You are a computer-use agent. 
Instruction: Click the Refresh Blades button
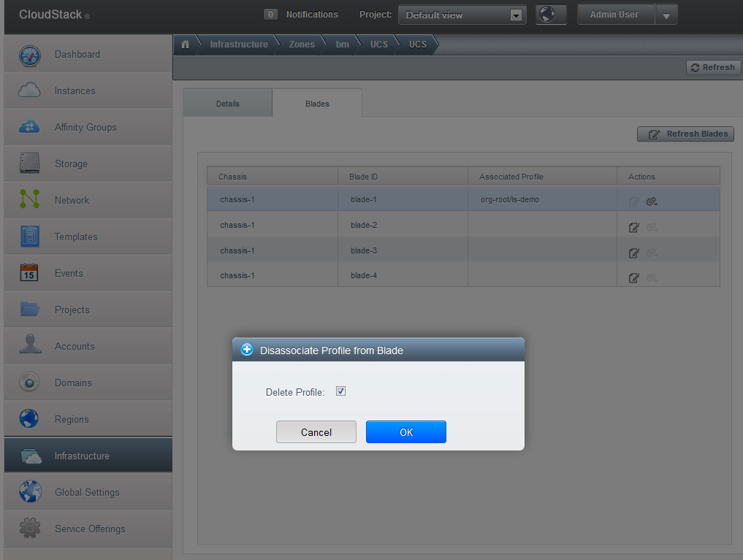click(685, 134)
